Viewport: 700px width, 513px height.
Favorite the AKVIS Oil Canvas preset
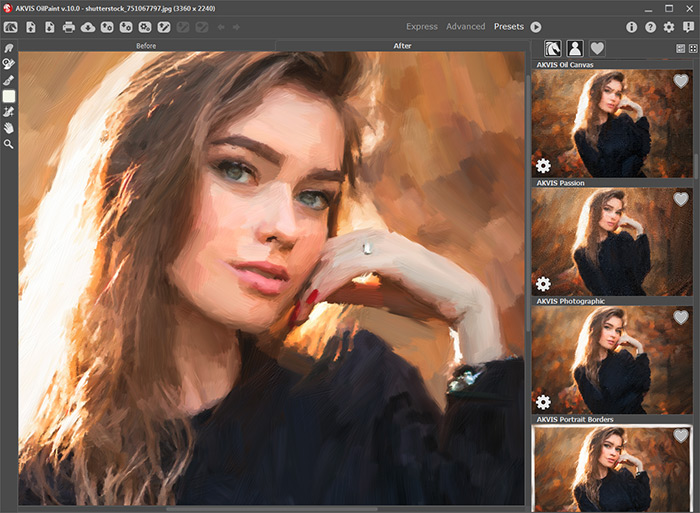(681, 81)
